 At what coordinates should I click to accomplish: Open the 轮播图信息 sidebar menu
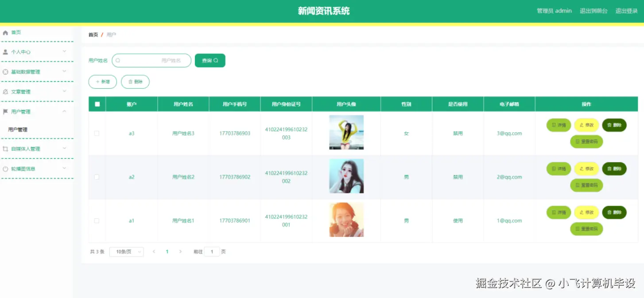(x=36, y=169)
